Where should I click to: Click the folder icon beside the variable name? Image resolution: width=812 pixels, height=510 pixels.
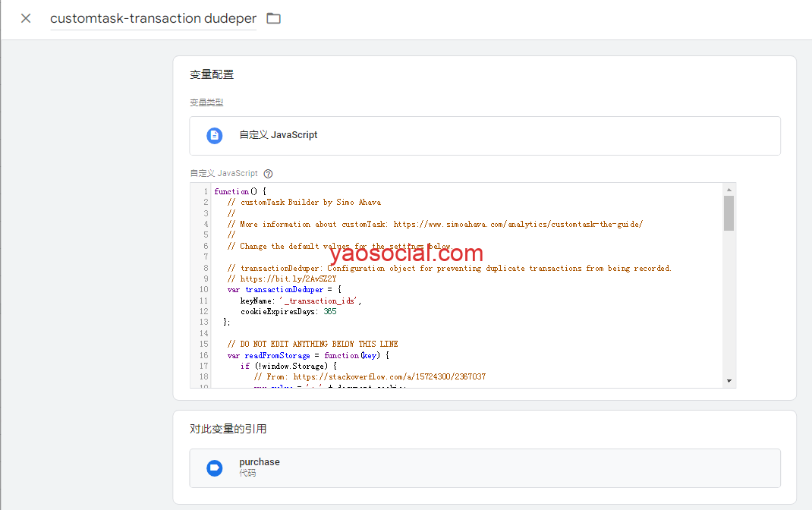coord(274,18)
